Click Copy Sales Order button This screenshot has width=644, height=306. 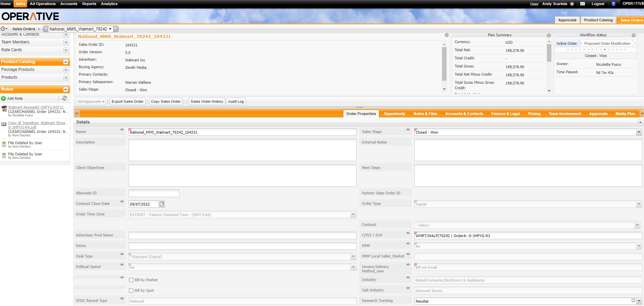(x=166, y=101)
